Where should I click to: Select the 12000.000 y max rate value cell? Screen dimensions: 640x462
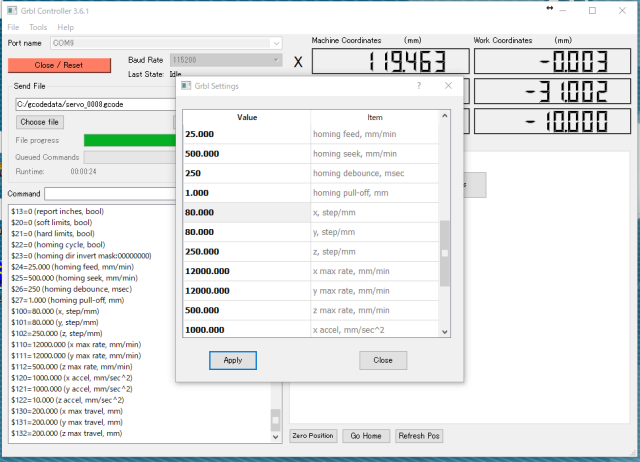pos(247,291)
